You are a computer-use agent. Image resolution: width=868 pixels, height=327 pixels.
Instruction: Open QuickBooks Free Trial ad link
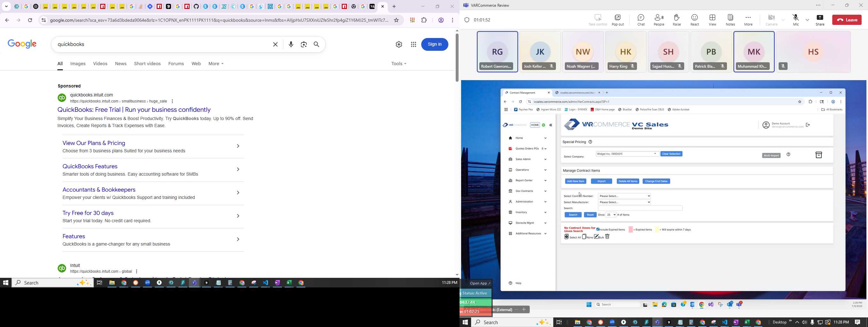134,110
